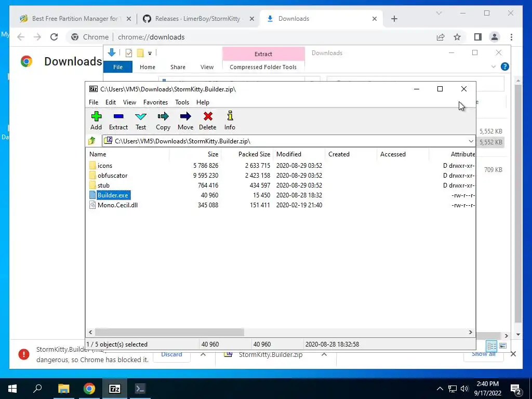The height and width of the screenshot is (399, 532).
Task: Click the Explorer help question mark icon
Action: pyautogui.click(x=504, y=66)
